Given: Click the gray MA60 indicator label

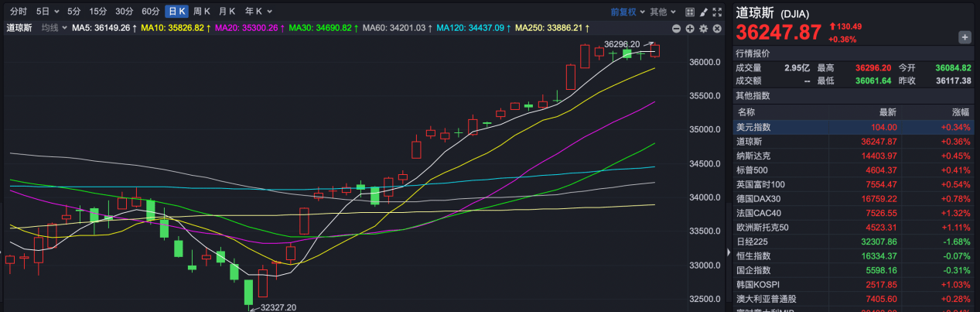Looking at the screenshot, I should tap(397, 28).
